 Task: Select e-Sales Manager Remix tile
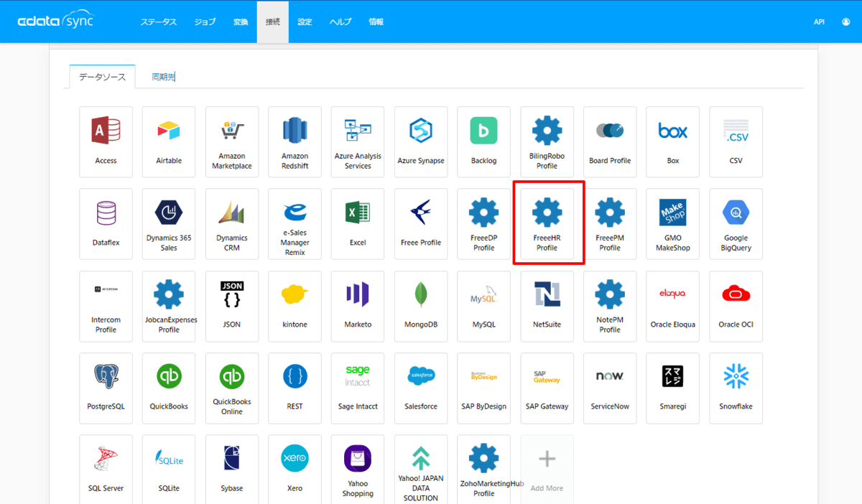295,224
